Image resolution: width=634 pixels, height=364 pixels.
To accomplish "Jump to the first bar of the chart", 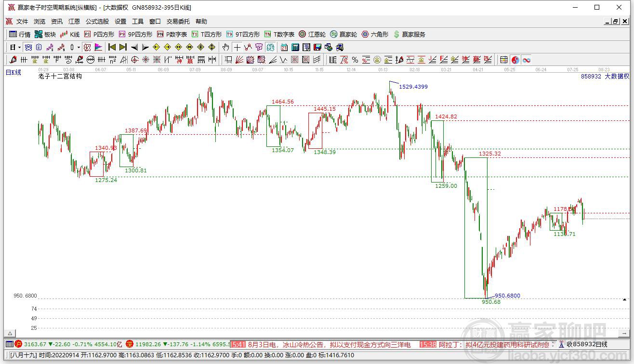I will (x=112, y=47).
